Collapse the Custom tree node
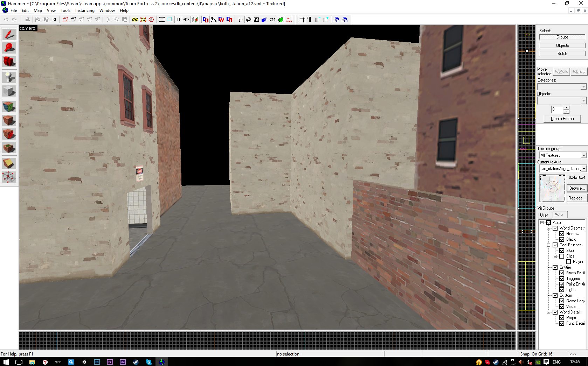588x366 pixels. click(x=548, y=295)
